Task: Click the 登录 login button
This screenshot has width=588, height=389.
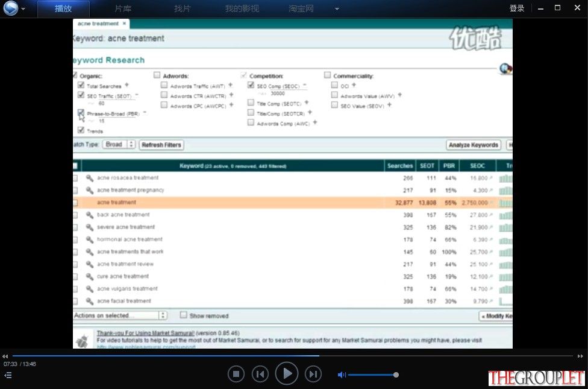Action: (517, 8)
